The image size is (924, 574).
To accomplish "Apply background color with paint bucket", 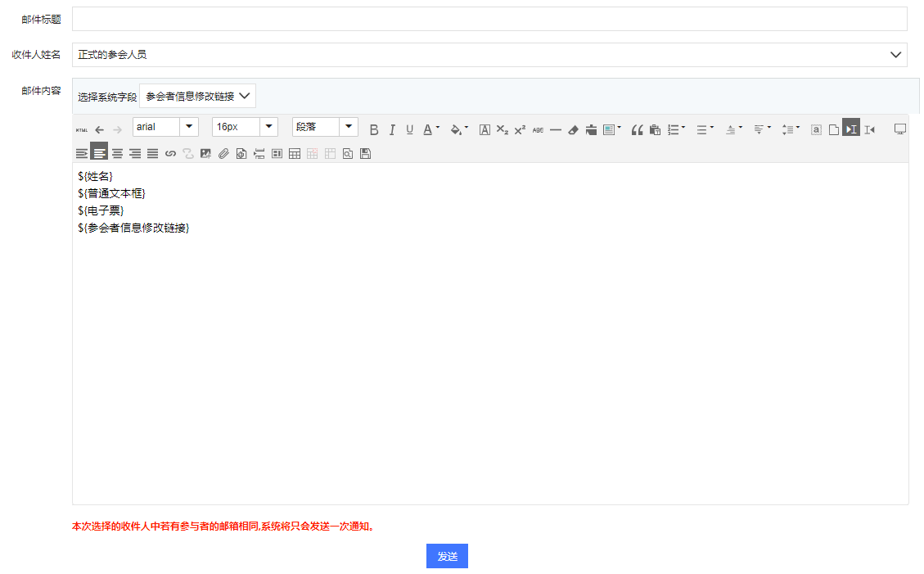I will (x=456, y=129).
